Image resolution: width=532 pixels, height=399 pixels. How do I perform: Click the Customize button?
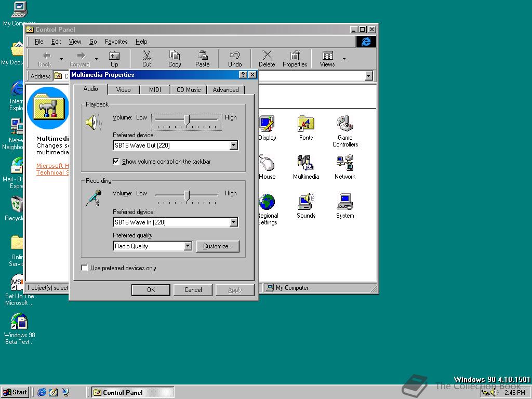[218, 246]
